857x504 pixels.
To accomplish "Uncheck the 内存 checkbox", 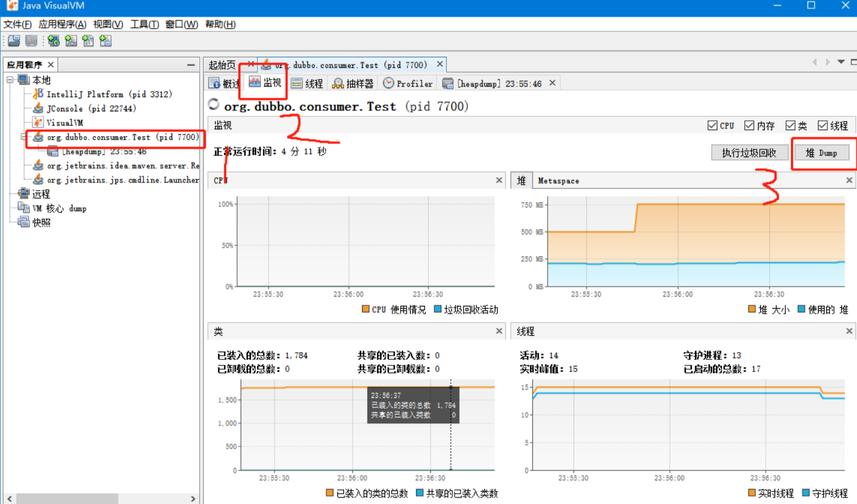I will click(x=749, y=125).
